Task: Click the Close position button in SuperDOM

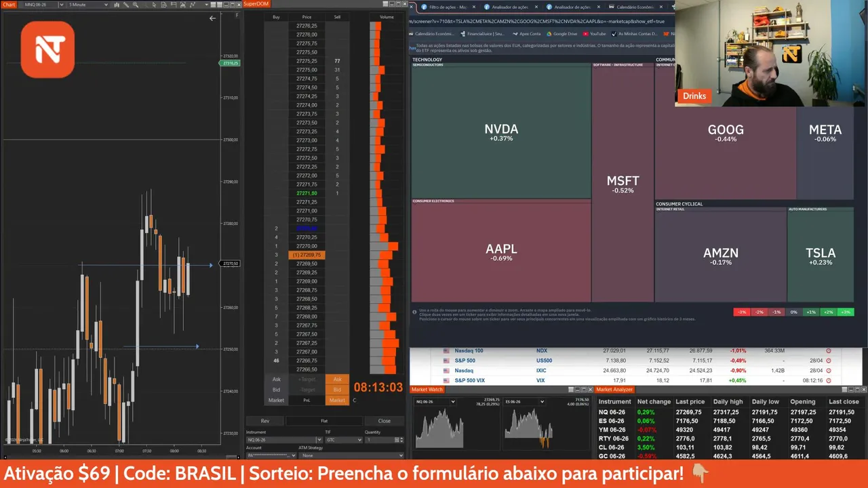Action: 384,421
